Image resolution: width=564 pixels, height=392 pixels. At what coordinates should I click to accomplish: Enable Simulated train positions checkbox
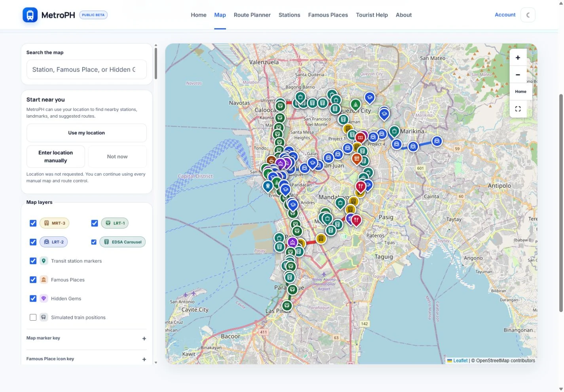pyautogui.click(x=33, y=318)
